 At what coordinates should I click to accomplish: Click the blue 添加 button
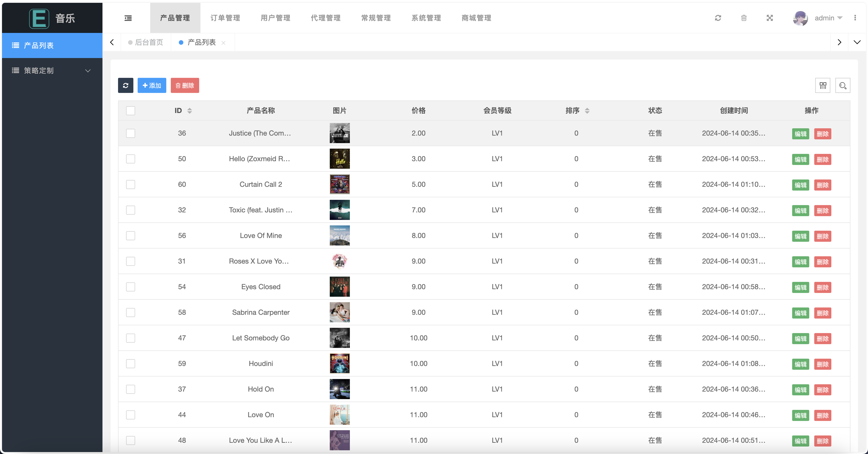pyautogui.click(x=152, y=86)
